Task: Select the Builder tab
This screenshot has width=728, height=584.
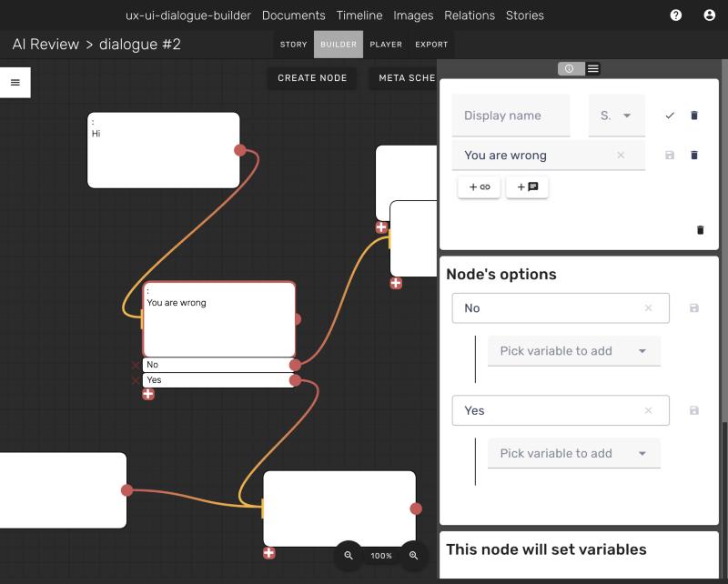Action: pos(339,45)
